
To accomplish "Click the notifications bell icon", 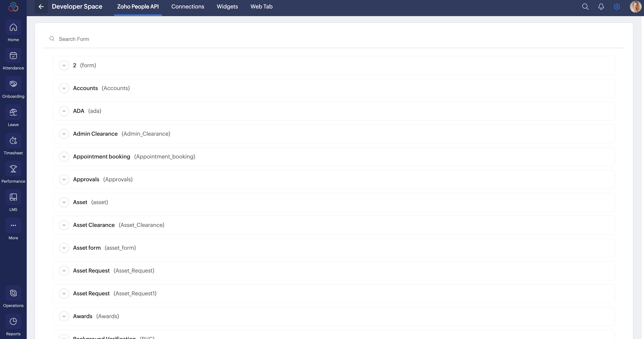I will click(601, 7).
